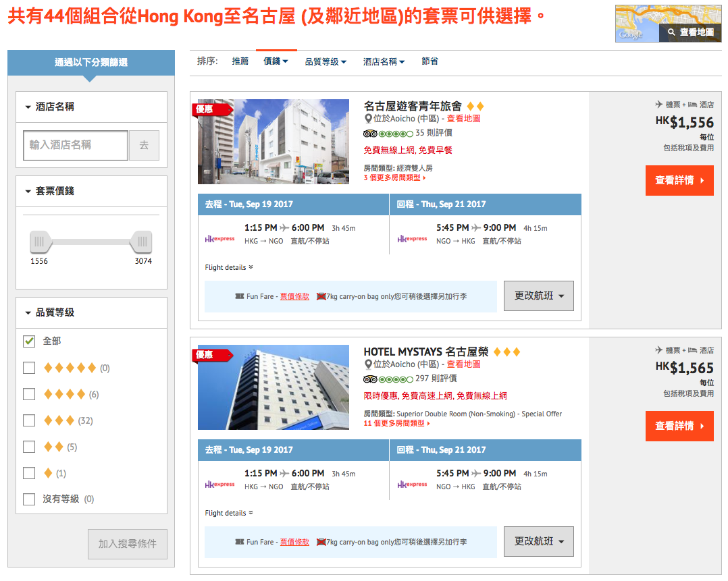Viewport: 728px width, 581px height.
Task: Expand Flight details for 名古屋遊客青年旅舍
Action: click(229, 267)
